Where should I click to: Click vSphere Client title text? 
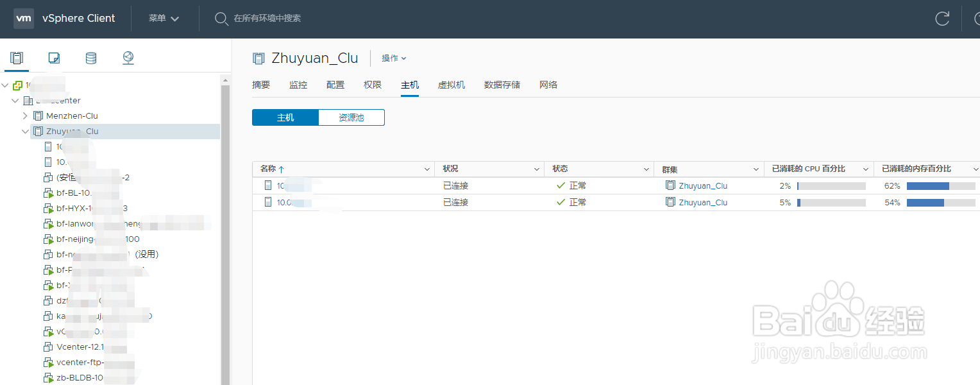click(79, 19)
